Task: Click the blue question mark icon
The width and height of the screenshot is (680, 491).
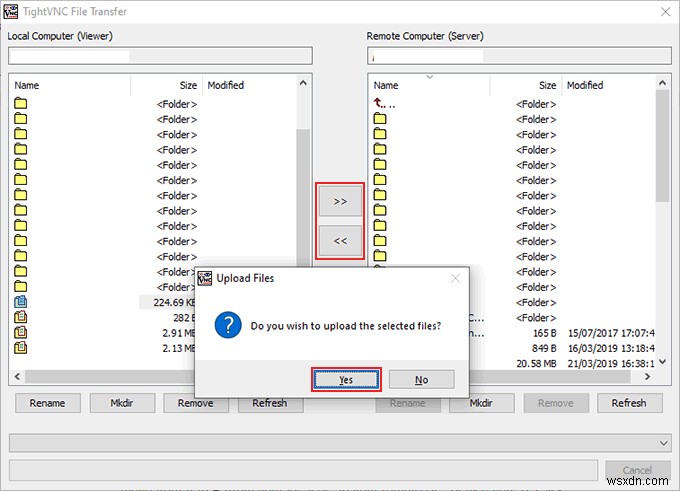Action: point(228,325)
